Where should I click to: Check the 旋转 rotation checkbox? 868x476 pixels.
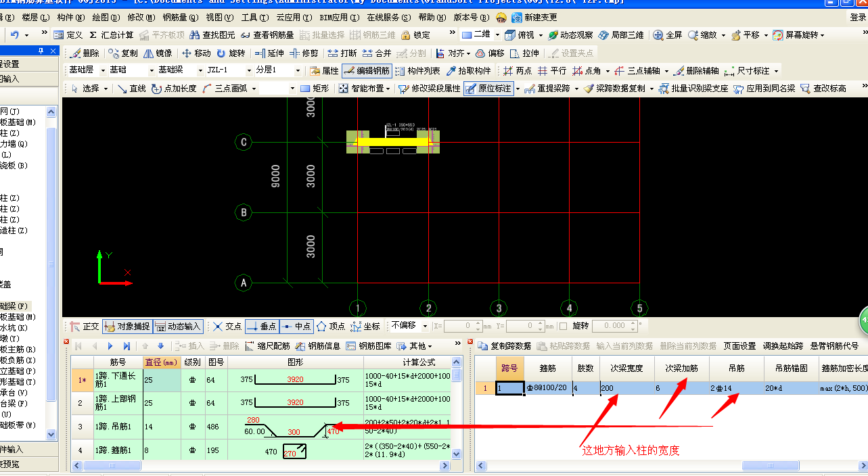[x=564, y=326]
